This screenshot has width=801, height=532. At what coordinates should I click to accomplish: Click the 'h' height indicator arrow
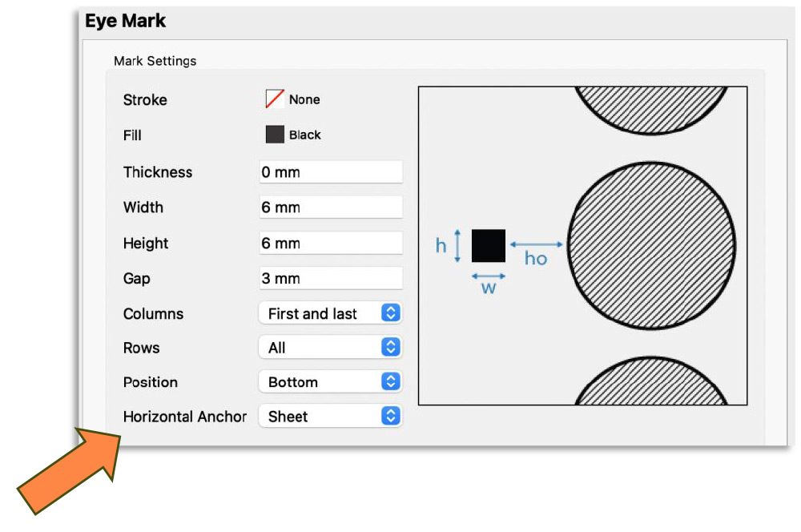click(457, 245)
